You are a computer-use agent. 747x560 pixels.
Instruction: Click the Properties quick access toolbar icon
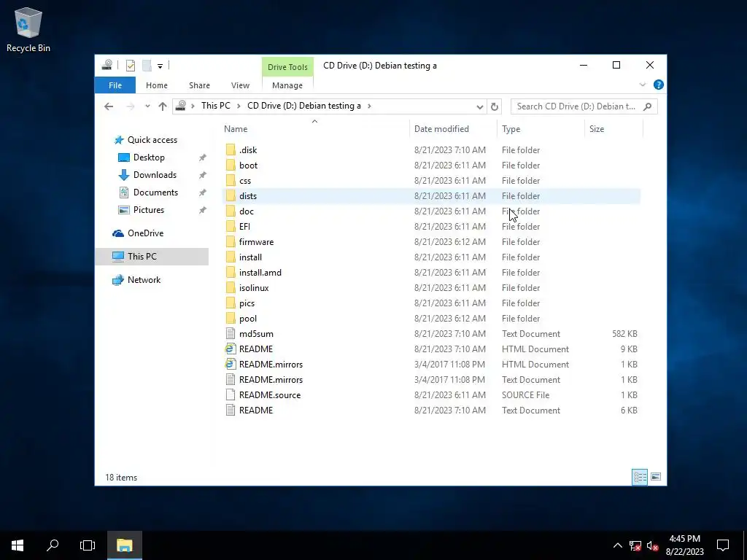point(130,66)
